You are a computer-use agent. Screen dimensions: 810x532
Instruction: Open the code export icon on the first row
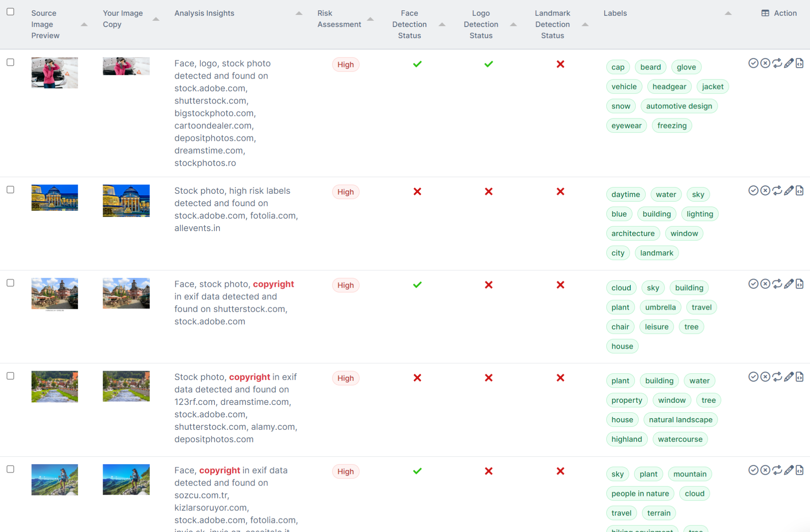coord(800,63)
